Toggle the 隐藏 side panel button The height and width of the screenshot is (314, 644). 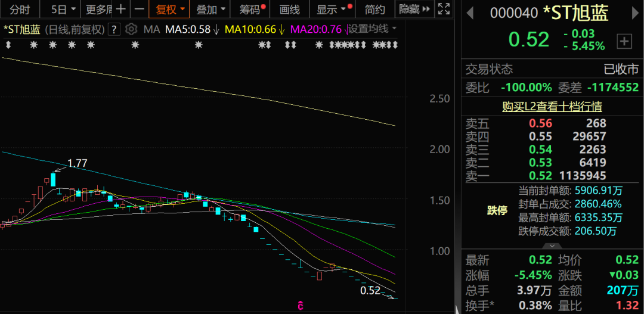click(414, 9)
